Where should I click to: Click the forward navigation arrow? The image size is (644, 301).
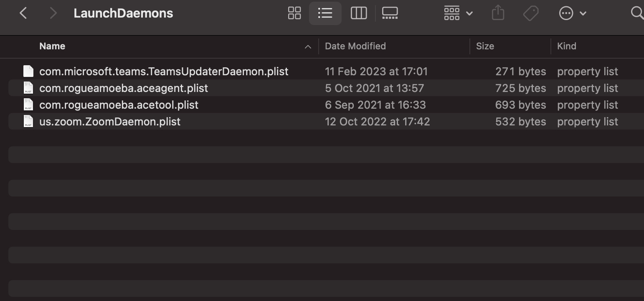tap(53, 13)
